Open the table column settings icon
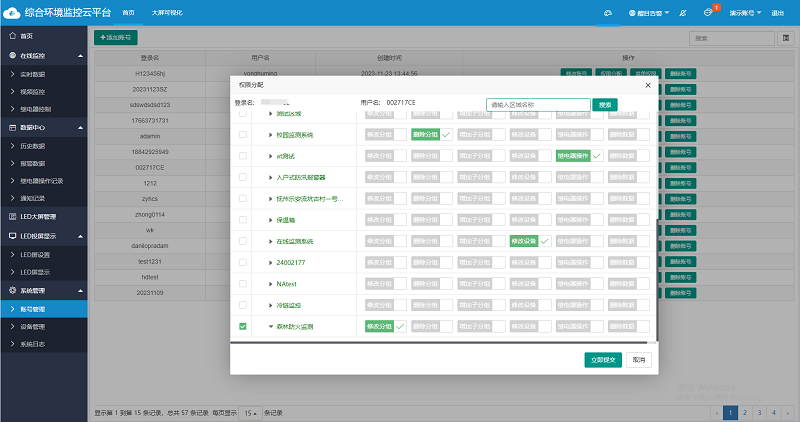Image resolution: width=800 pixels, height=422 pixels. click(786, 38)
